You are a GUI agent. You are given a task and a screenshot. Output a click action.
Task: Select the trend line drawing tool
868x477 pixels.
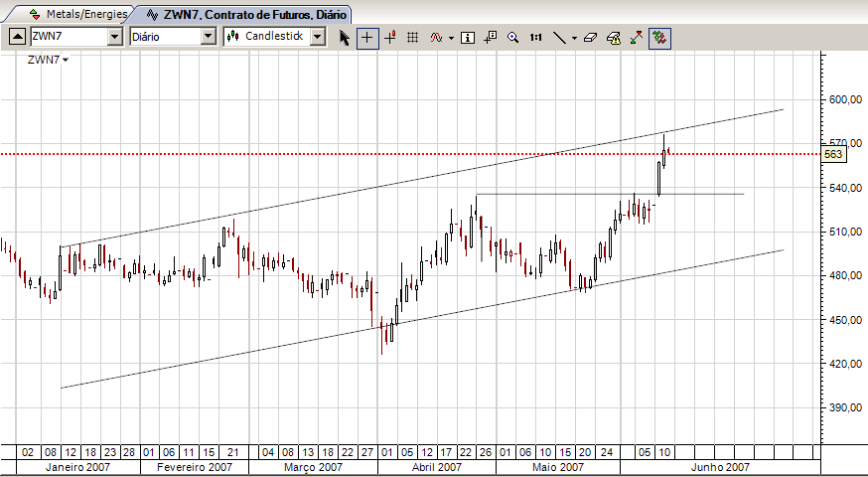560,38
